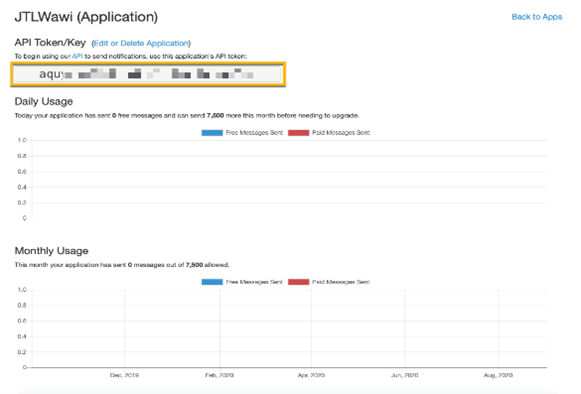The height and width of the screenshot is (394, 581).
Task: Toggle Paid Messages Sent in Daily Usage legend
Action: [x=329, y=133]
